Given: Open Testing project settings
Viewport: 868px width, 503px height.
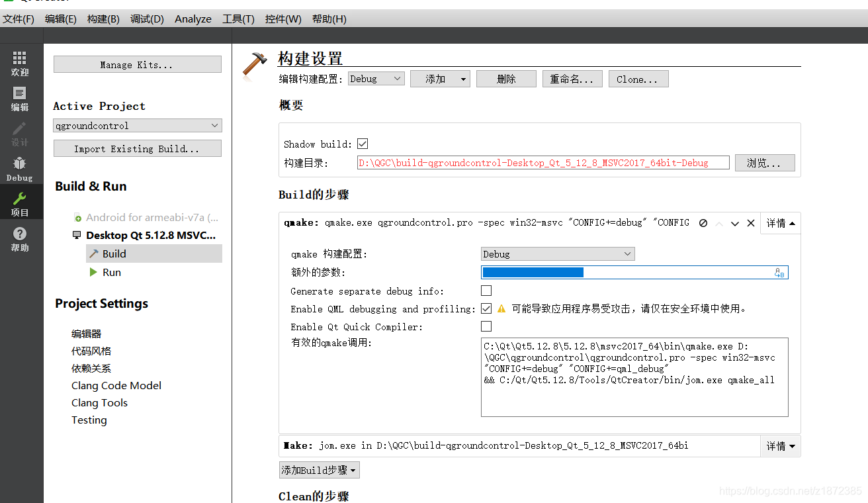Looking at the screenshot, I should [89, 420].
